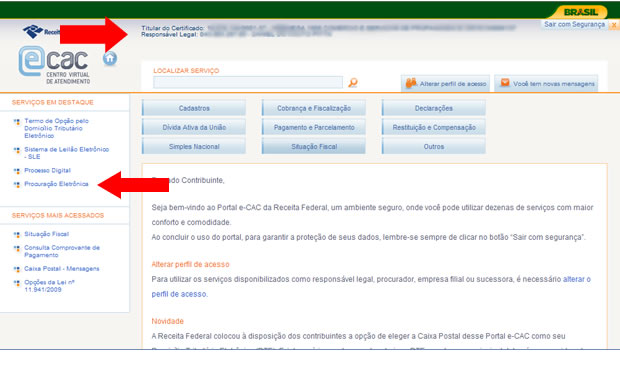The width and height of the screenshot is (620, 379).
Task: Open the BRASIL badge in top bar
Action: (x=580, y=12)
